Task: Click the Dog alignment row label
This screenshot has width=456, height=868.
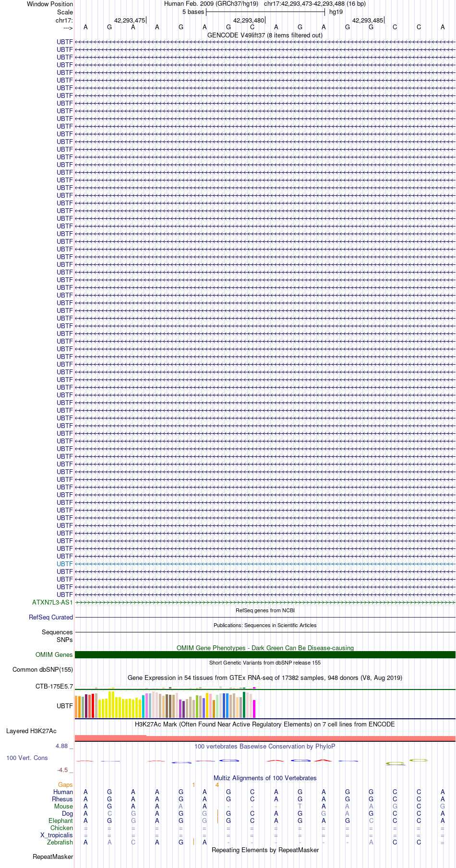Action: (67, 813)
